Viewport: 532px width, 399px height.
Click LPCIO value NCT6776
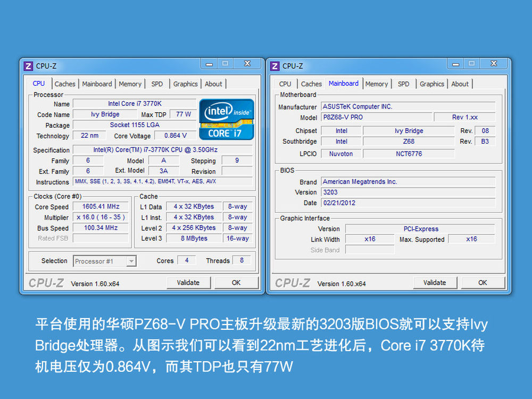pos(409,154)
